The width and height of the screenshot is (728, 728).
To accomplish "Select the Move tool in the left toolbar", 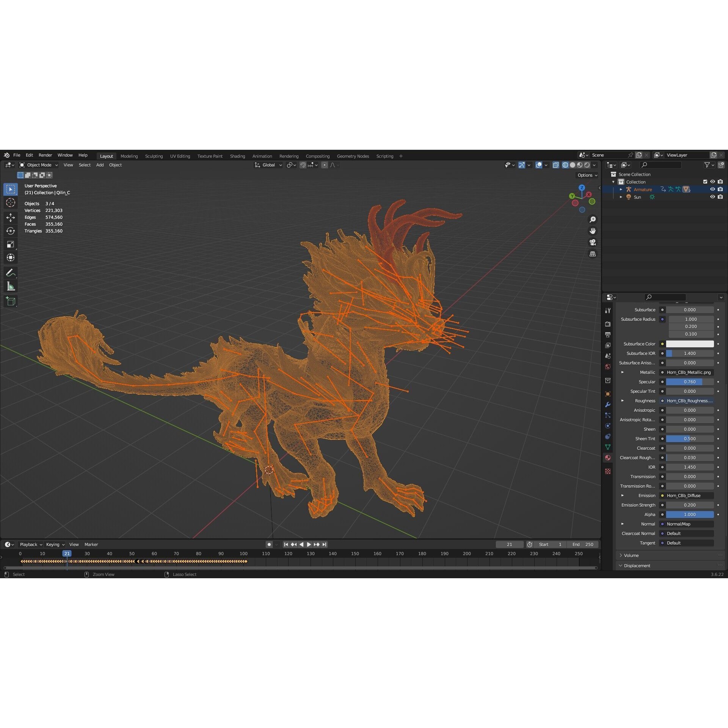I will [11, 218].
